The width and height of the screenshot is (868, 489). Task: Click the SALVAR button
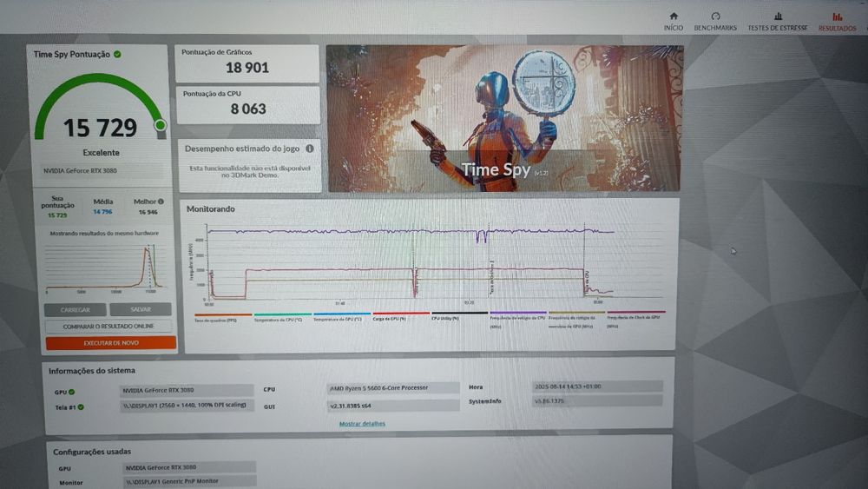pyautogui.click(x=141, y=309)
